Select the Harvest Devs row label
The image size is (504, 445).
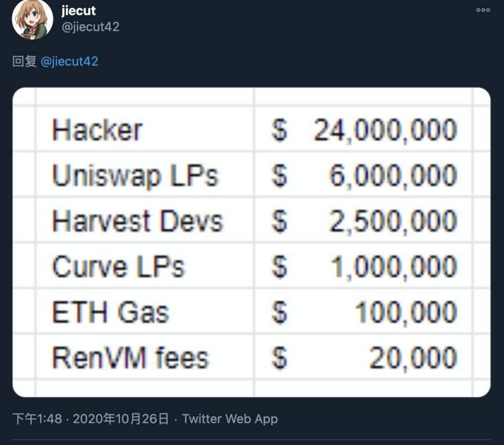(138, 221)
